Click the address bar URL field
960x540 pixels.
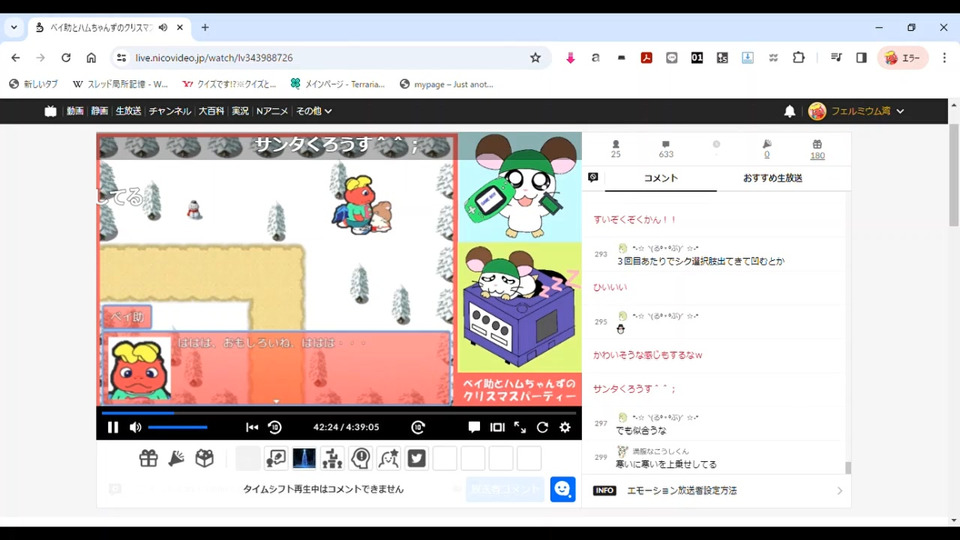click(x=331, y=58)
